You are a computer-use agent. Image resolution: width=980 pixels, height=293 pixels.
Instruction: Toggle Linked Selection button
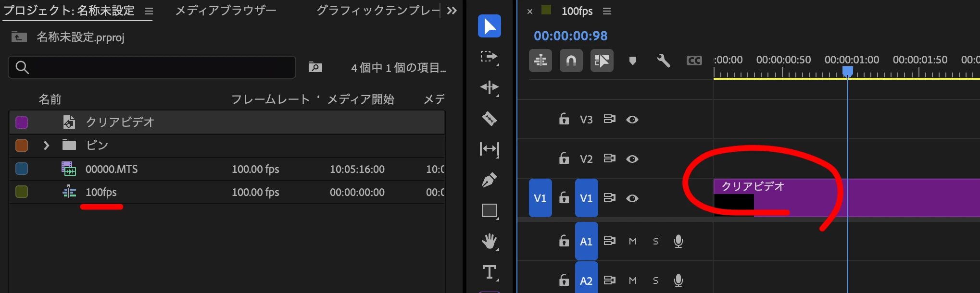click(602, 61)
